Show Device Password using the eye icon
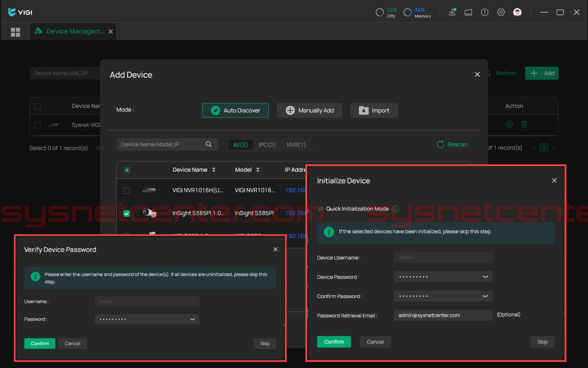Viewport: 588px width, 368px height. [x=485, y=277]
